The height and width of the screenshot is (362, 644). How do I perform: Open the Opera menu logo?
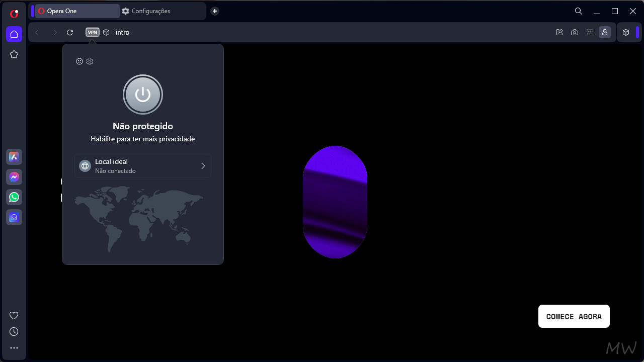click(14, 14)
